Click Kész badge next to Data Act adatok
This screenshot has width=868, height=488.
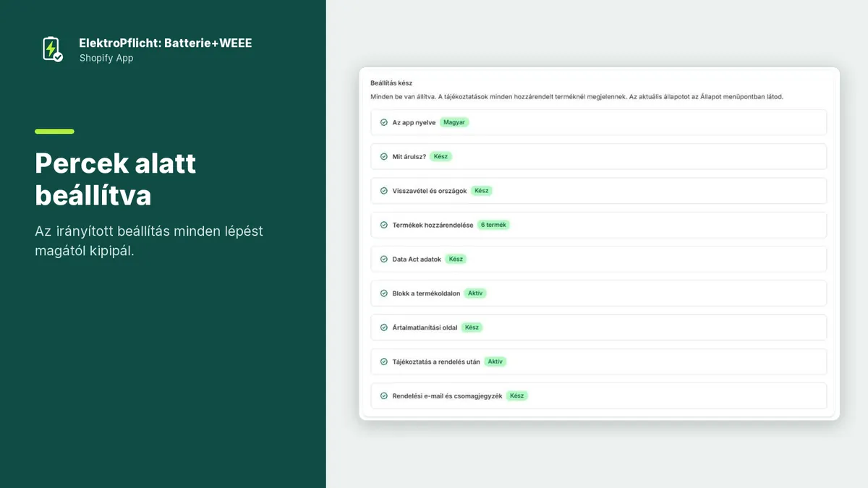pos(456,259)
